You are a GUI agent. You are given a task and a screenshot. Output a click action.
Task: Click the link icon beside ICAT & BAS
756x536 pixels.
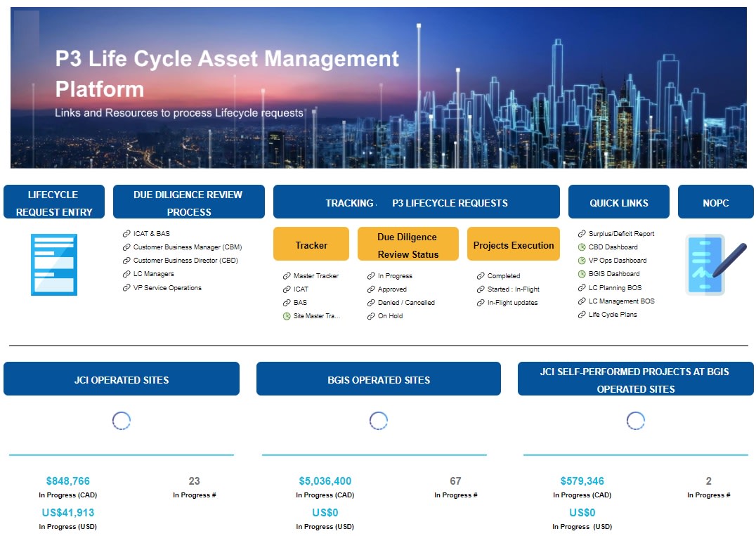pos(126,234)
